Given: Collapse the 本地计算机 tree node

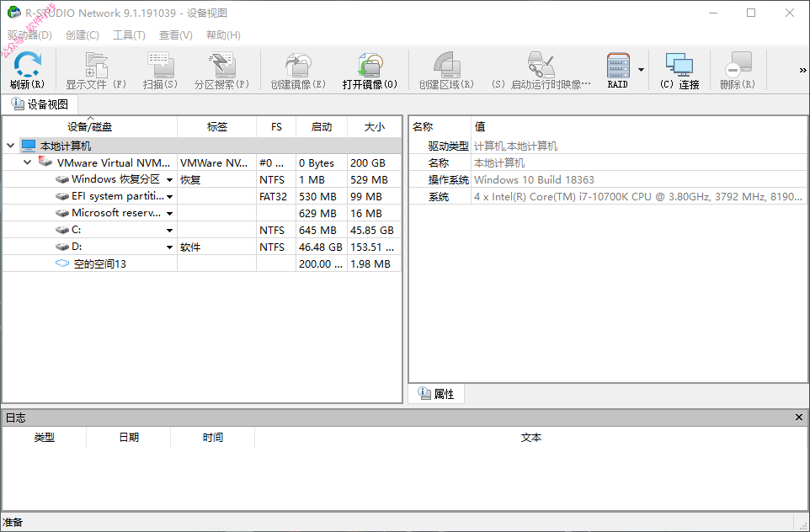Looking at the screenshot, I should 10,146.
